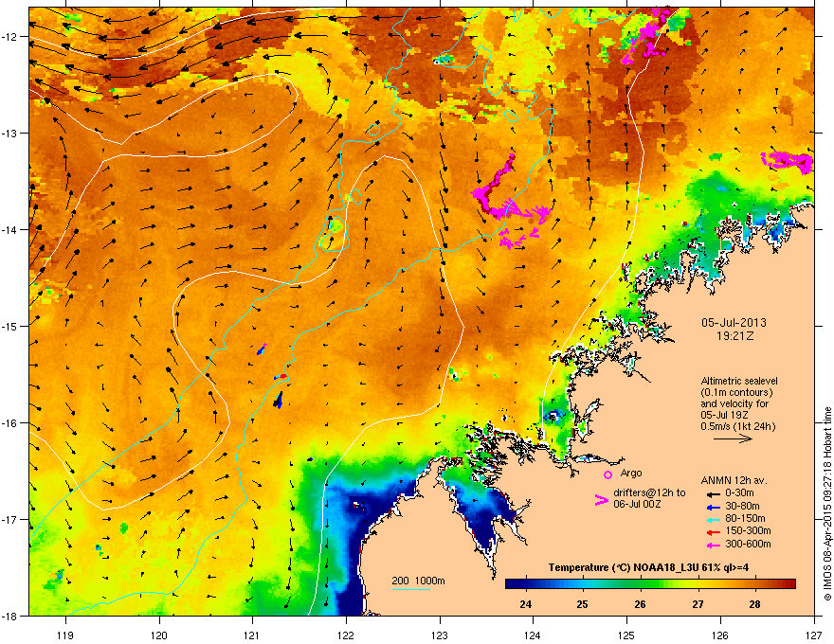This screenshot has height=644, width=834.
Task: Click the 0.5m/s velocity scale arrow
Action: [x=733, y=438]
